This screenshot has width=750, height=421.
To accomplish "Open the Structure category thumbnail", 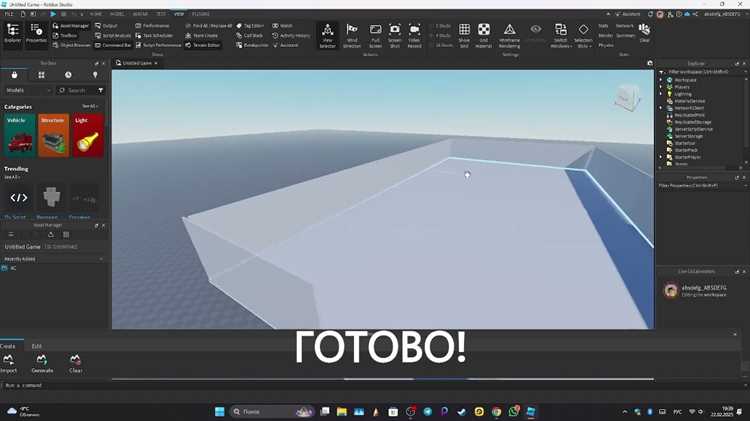I will 54,136.
